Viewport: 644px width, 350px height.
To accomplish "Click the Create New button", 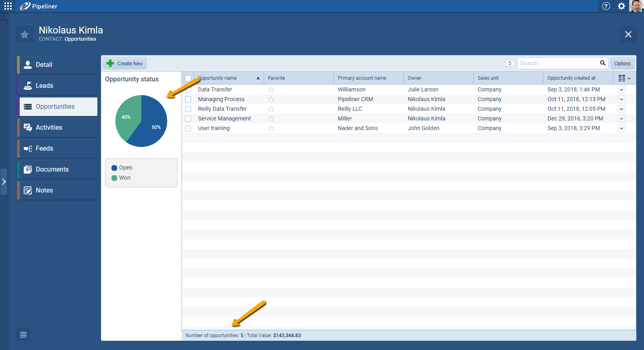I will pos(125,64).
